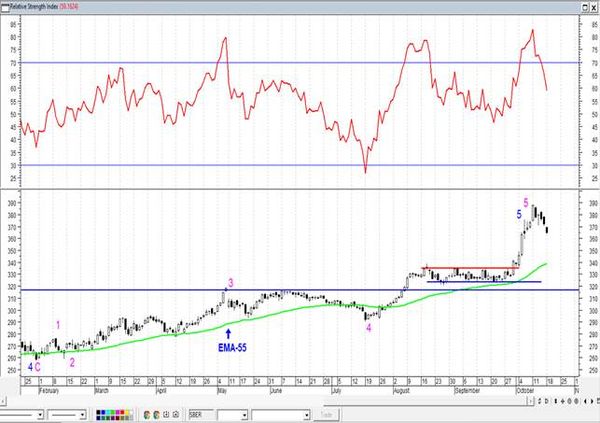Screen dimensions: 600x423
Task: Click the left-pointing chart scroll arrow
Action: [585, 401]
